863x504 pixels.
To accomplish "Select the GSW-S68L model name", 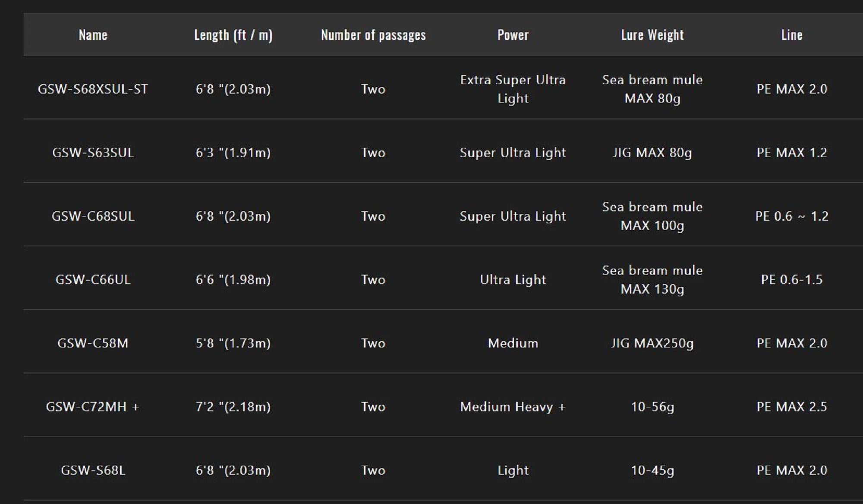I will coord(93,470).
